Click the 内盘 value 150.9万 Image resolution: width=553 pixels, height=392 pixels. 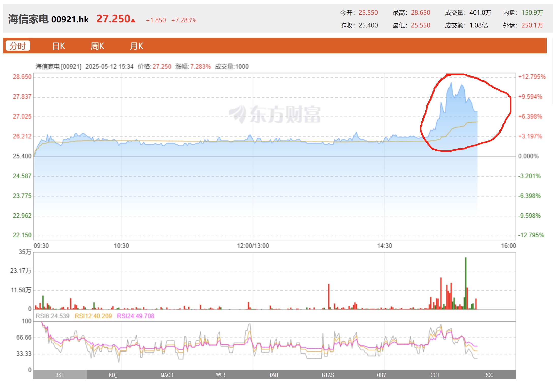click(532, 12)
